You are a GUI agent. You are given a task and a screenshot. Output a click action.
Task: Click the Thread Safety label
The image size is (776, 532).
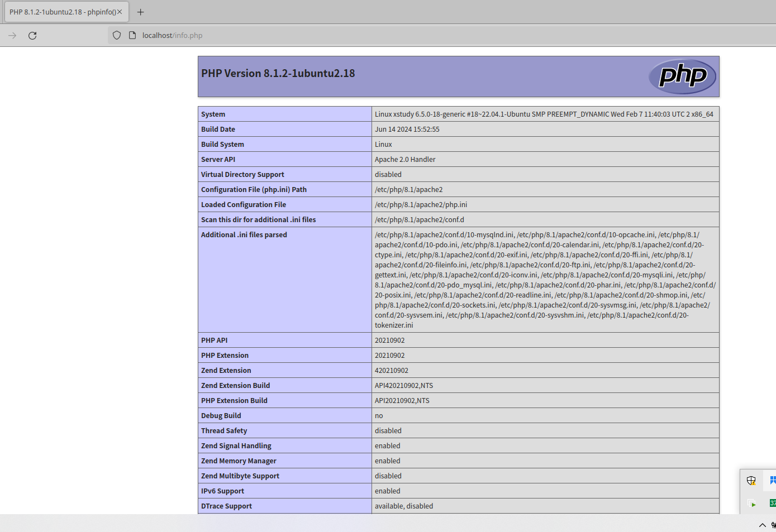pos(224,430)
